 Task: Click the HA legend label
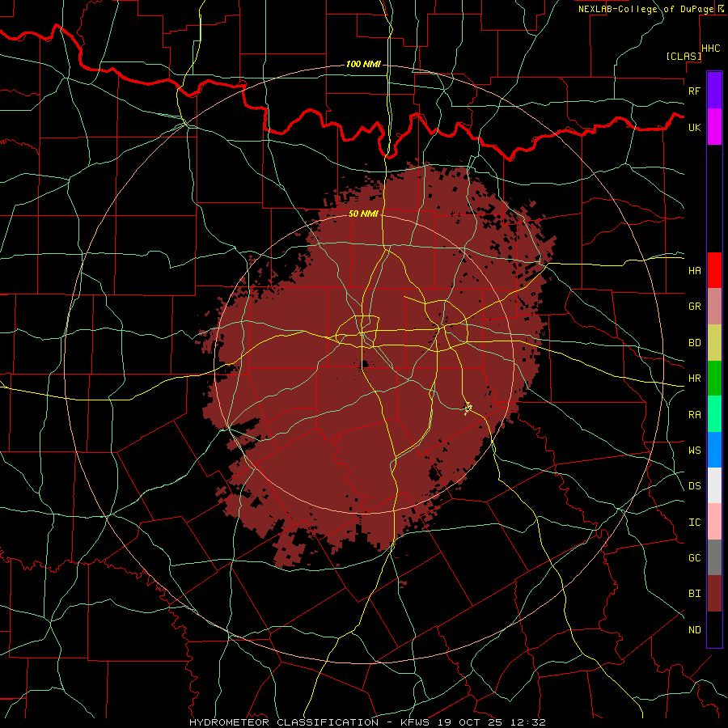694,270
